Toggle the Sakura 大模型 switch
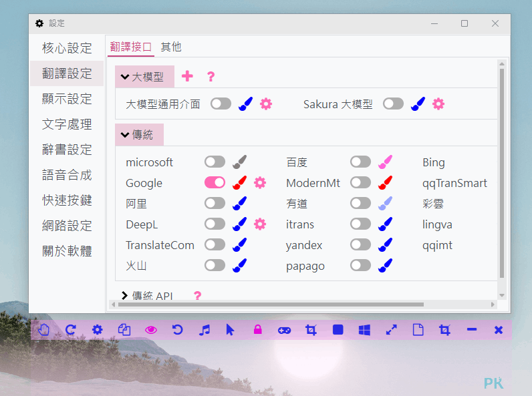532x396 pixels. (393, 104)
